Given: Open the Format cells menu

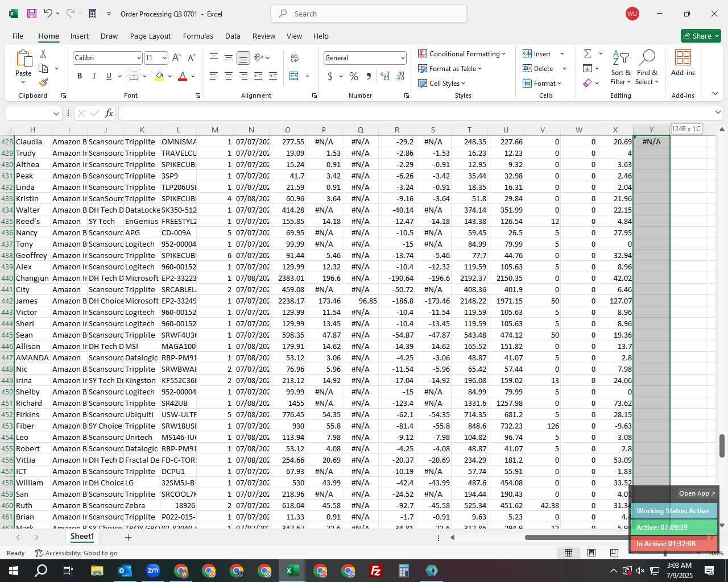Looking at the screenshot, I should click(x=542, y=84).
